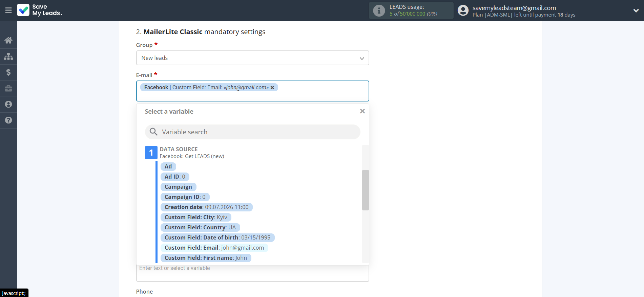
Task: Click the account avatar icon
Action: click(463, 10)
